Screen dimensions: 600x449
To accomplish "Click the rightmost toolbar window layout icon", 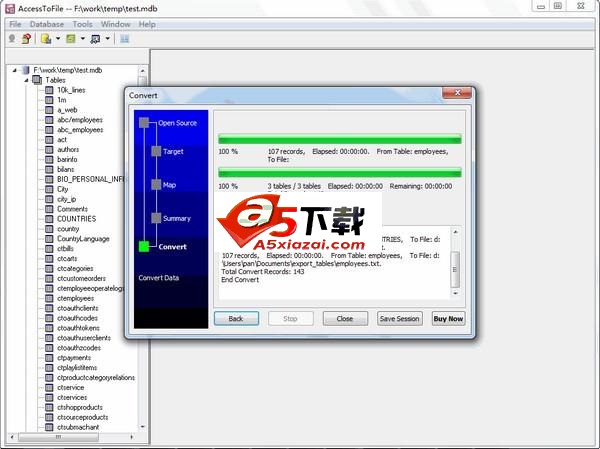I will point(125,39).
